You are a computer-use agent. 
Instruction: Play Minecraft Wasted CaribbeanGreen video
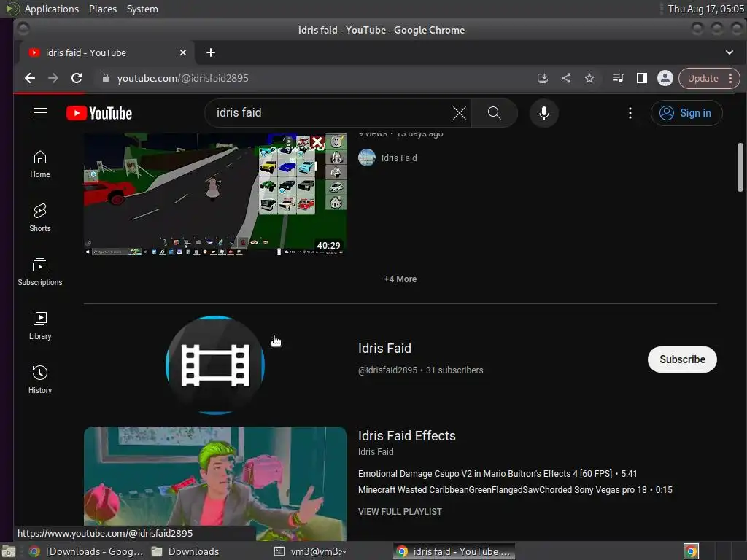[515, 489]
